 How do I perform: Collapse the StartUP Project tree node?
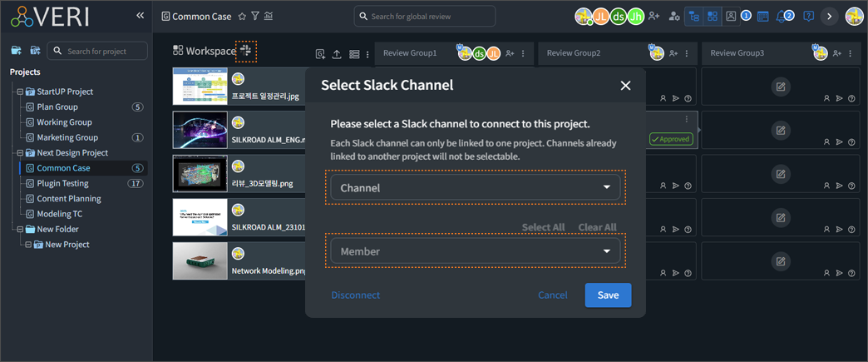[x=20, y=92]
